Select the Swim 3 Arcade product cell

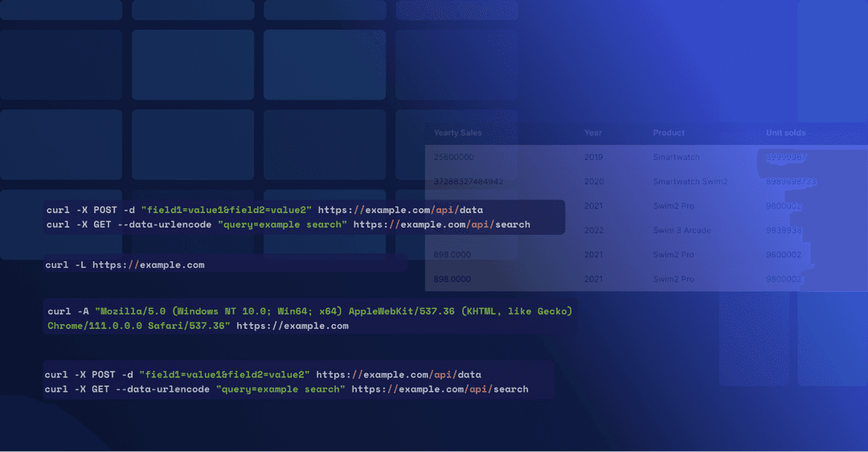(682, 231)
